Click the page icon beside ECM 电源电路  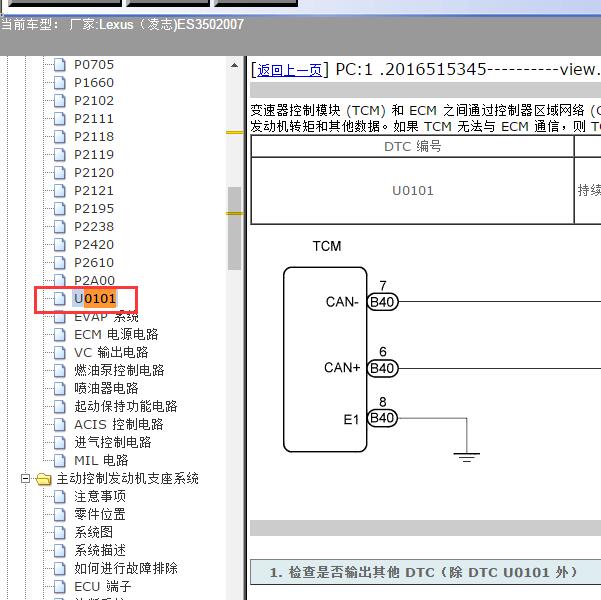pos(59,335)
